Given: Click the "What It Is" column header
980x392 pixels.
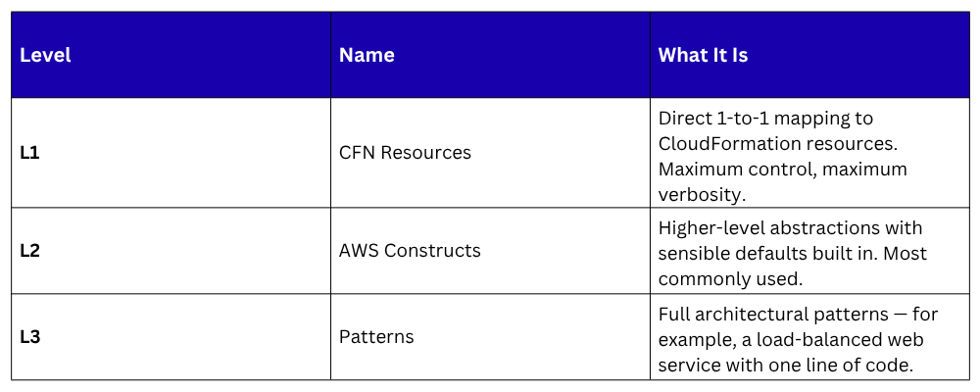Looking at the screenshot, I should (703, 56).
